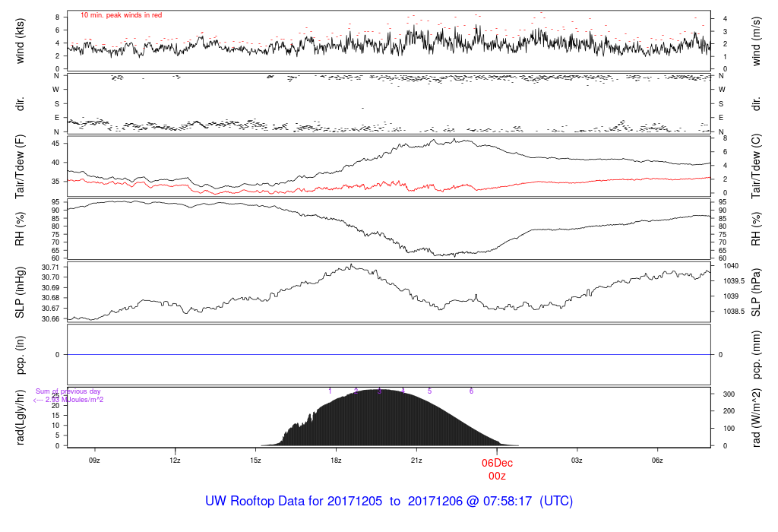Click the "Sum of previous day" annotation
The height and width of the screenshot is (532, 778).
click(x=68, y=391)
